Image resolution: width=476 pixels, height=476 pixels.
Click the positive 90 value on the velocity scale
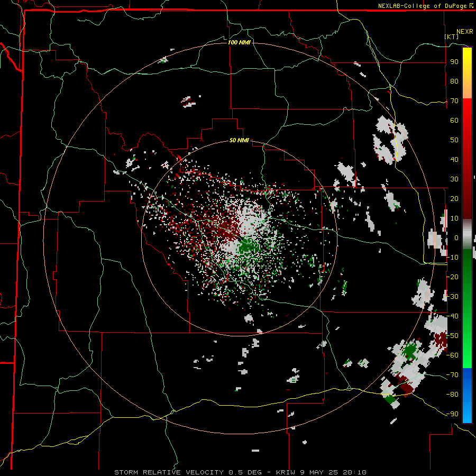(x=454, y=62)
